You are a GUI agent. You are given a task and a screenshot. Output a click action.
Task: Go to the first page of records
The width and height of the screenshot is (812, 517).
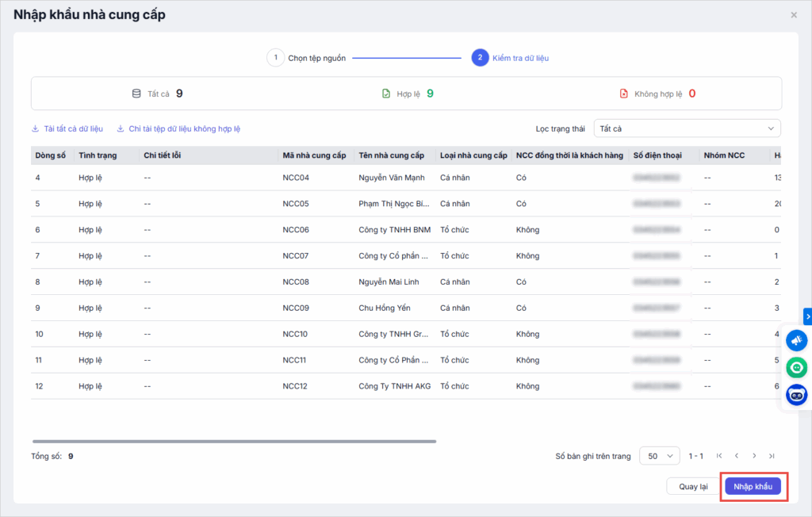[x=719, y=456]
